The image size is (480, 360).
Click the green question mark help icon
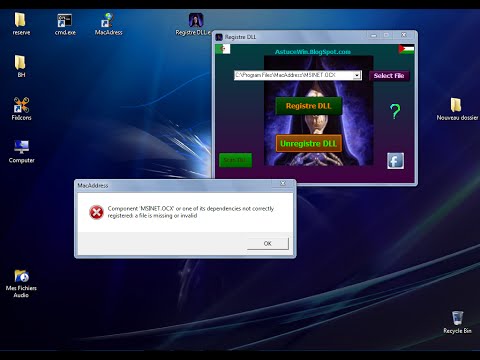coord(395,111)
